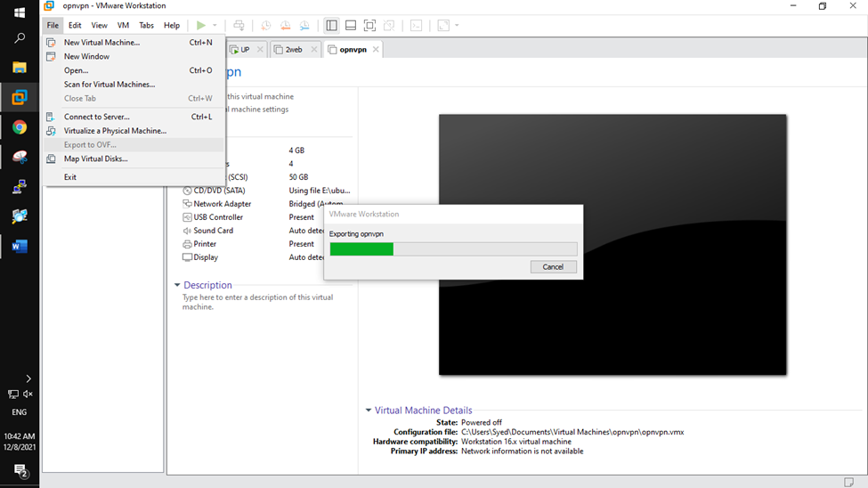Click the description text field
Image resolution: width=868 pixels, height=488 pixels.
258,302
